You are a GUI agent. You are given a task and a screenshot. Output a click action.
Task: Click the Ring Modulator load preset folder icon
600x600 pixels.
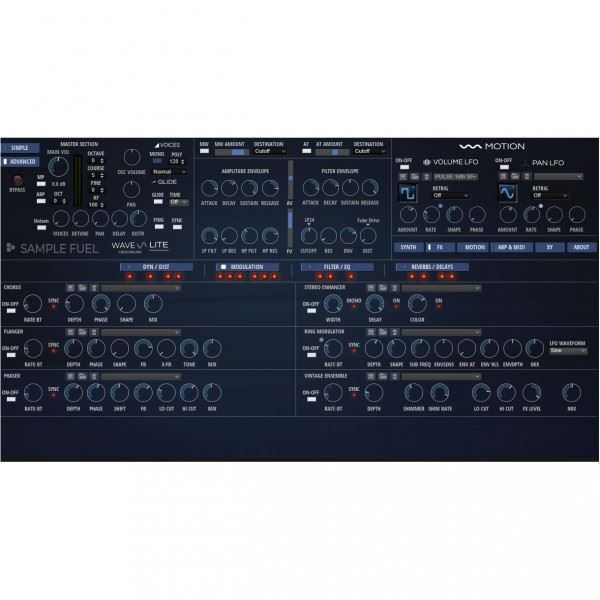click(383, 332)
